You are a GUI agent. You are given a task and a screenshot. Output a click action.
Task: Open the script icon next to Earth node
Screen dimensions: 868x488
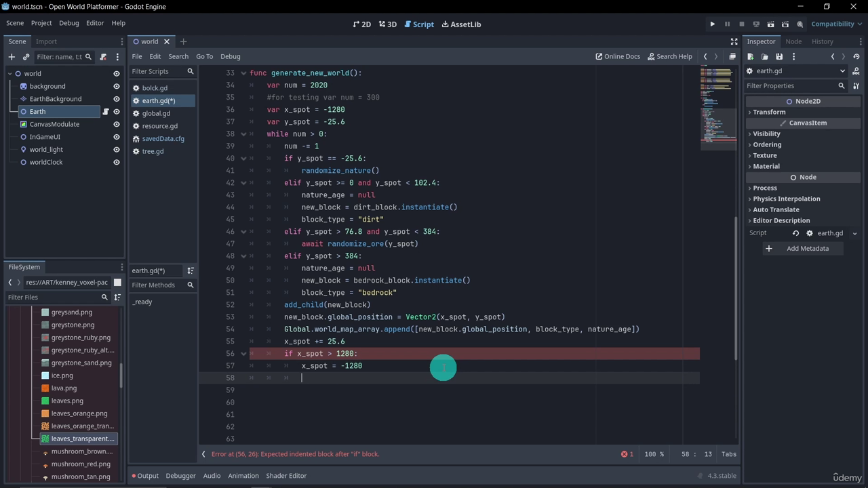(106, 112)
